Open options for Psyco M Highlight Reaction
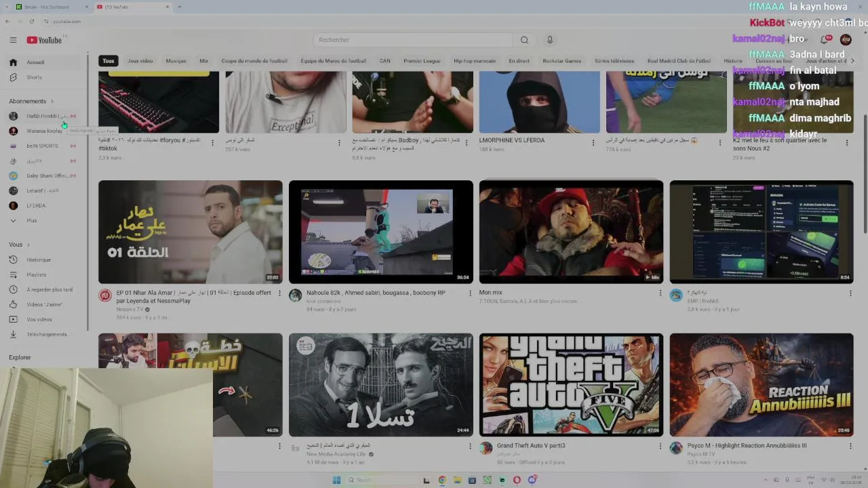This screenshot has width=868, height=488. pos(850,447)
